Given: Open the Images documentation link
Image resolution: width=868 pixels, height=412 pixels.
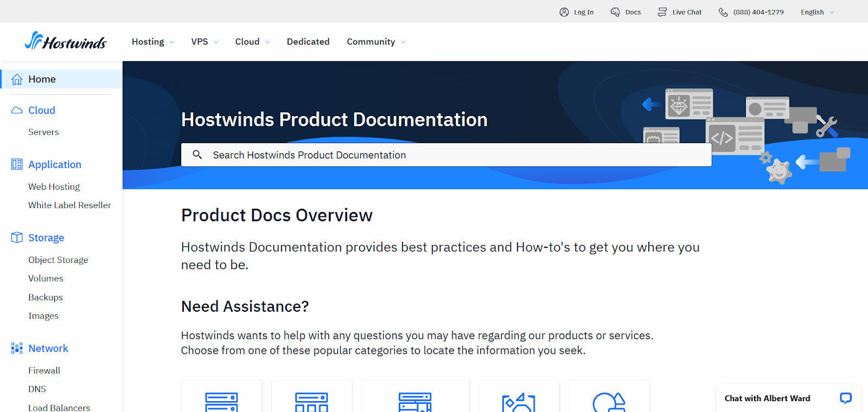Looking at the screenshot, I should pos(43,316).
